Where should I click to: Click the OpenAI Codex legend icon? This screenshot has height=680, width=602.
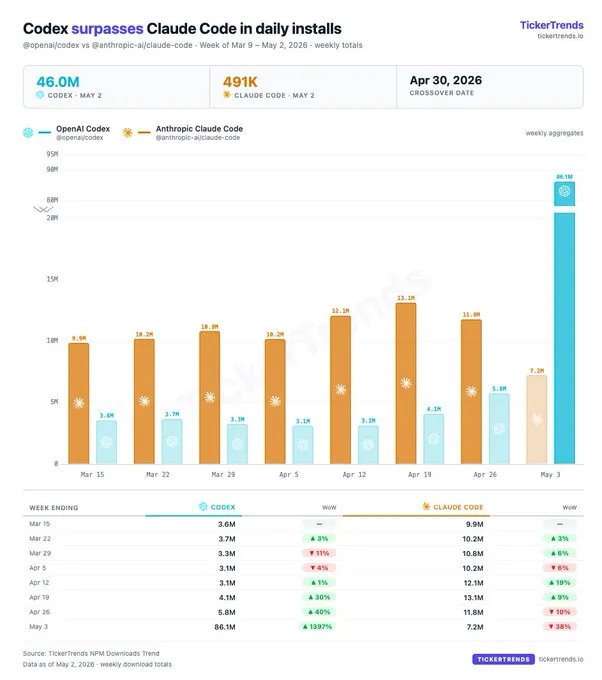[28, 133]
